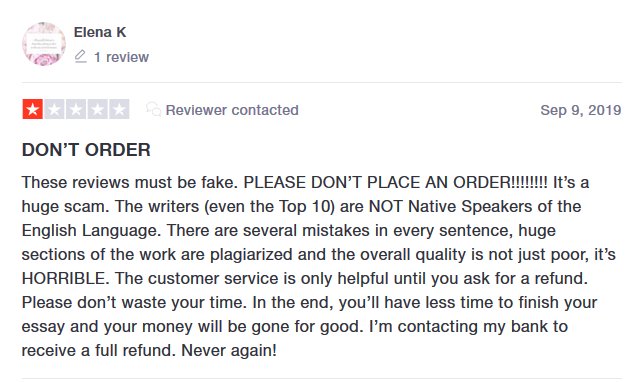Click the Sep 9, 2019 date
The height and width of the screenshot is (382, 641).
pos(580,110)
